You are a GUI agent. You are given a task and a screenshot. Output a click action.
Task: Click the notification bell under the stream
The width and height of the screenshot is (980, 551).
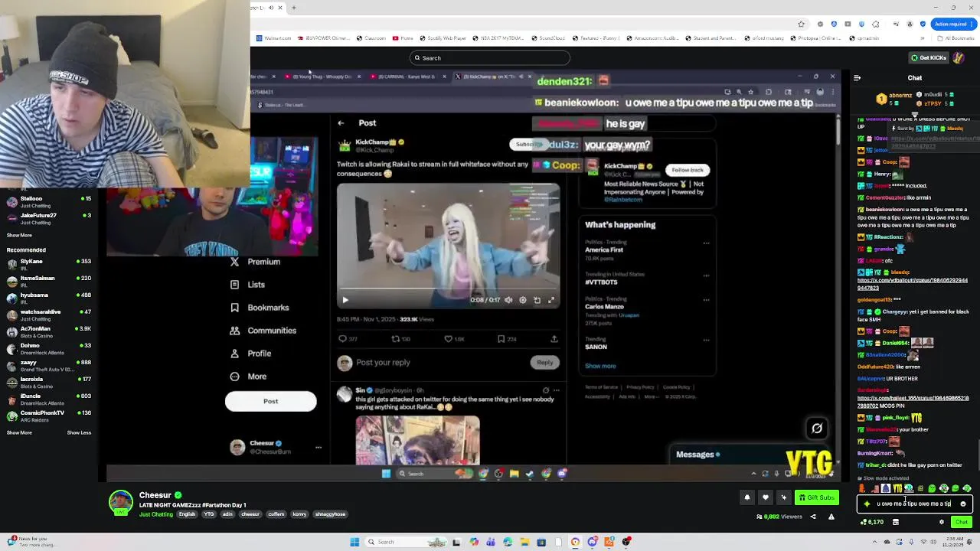pyautogui.click(x=747, y=497)
